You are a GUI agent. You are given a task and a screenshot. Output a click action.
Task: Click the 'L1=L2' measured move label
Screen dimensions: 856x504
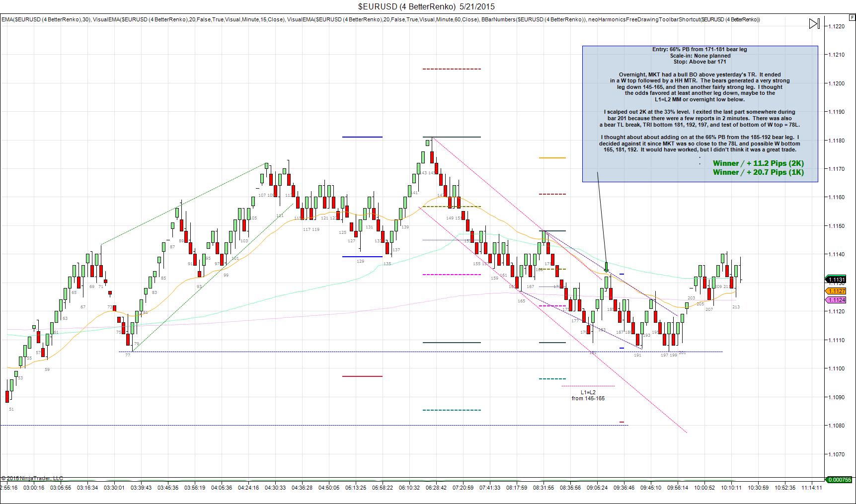tap(588, 392)
